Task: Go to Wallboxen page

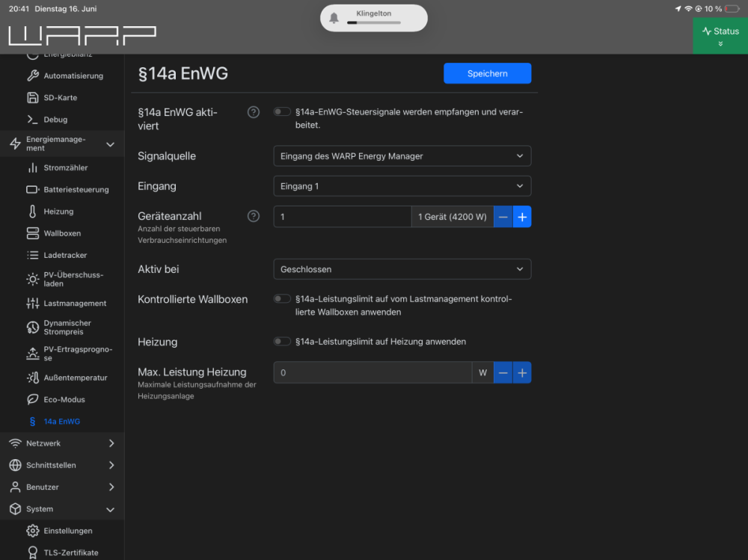Action: tap(62, 233)
